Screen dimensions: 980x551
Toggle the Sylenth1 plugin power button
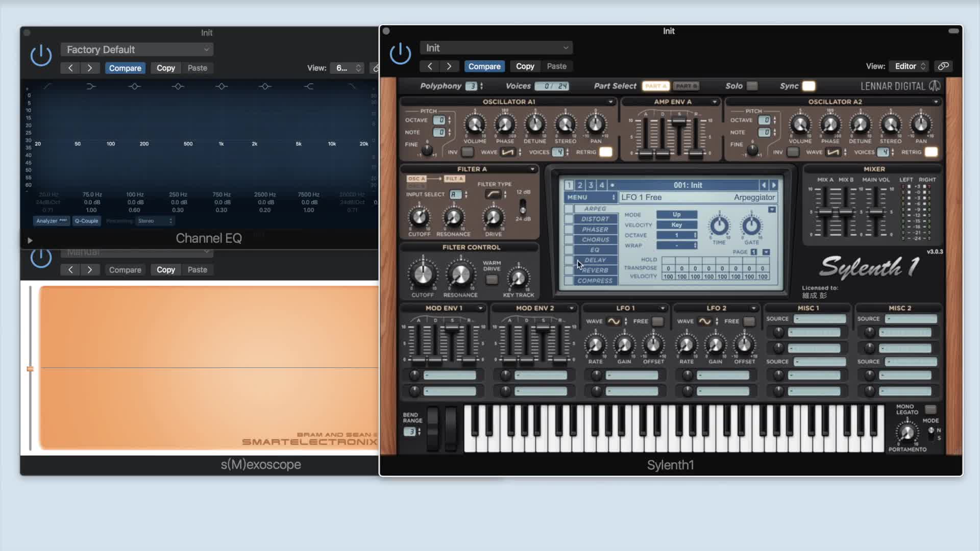pyautogui.click(x=400, y=54)
